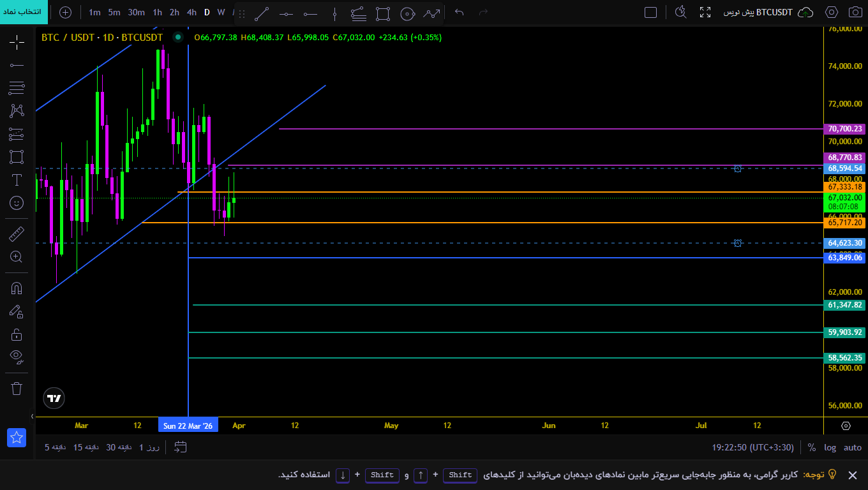This screenshot has height=490, width=868.
Task: Select the daily D timeframe
Action: pyautogui.click(x=207, y=12)
